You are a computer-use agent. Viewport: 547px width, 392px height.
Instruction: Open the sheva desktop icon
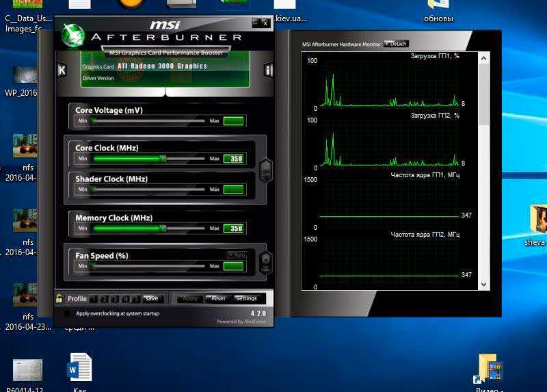pyautogui.click(x=538, y=218)
